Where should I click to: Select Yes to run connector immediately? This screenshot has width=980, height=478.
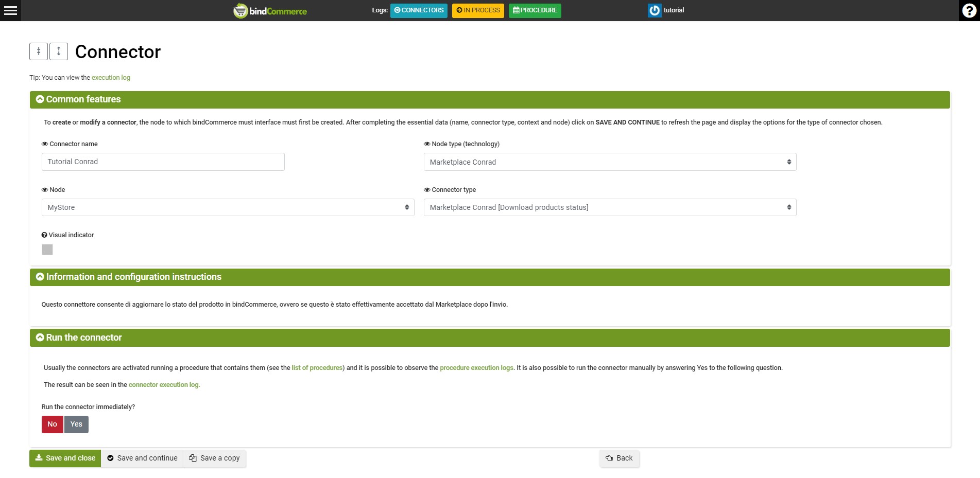tap(76, 424)
